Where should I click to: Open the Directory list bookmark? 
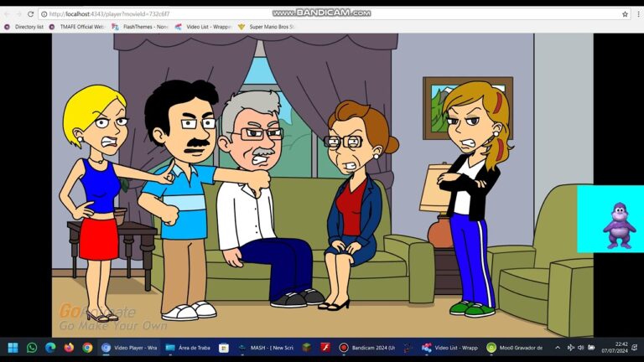[23, 27]
